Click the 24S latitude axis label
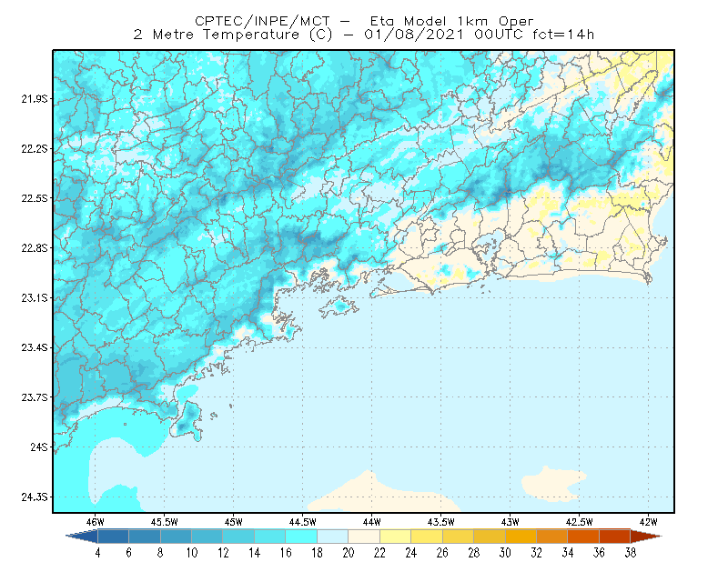The width and height of the screenshot is (728, 562). 39,447
